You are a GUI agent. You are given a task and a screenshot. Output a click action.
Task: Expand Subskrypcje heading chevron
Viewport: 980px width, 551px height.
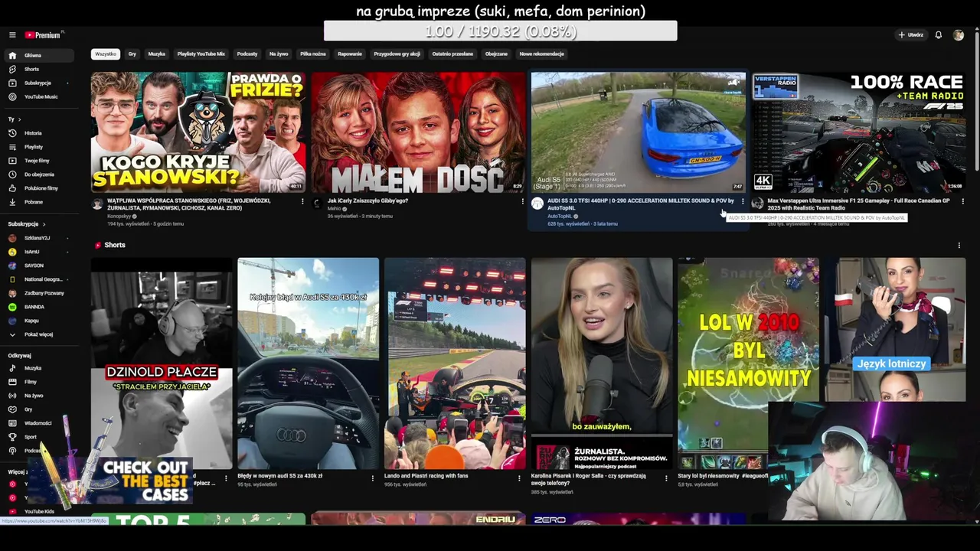pos(44,224)
